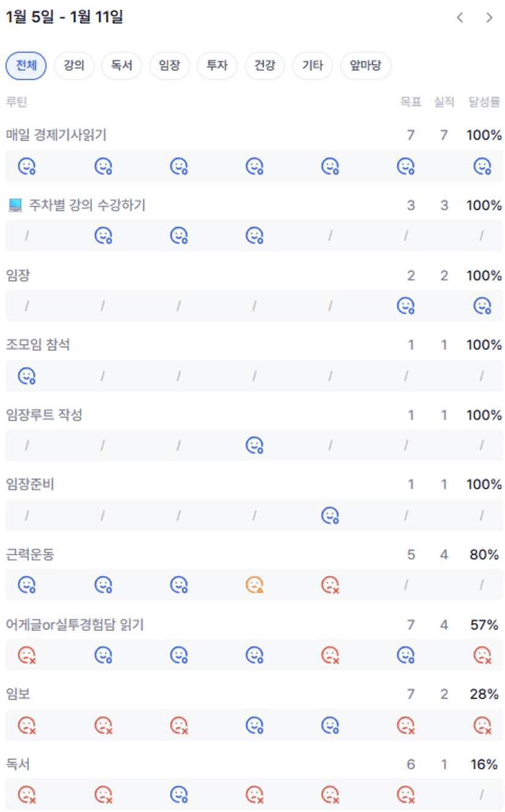Go to the next week with right chevron
Screen dimensions: 505x812
click(489, 18)
